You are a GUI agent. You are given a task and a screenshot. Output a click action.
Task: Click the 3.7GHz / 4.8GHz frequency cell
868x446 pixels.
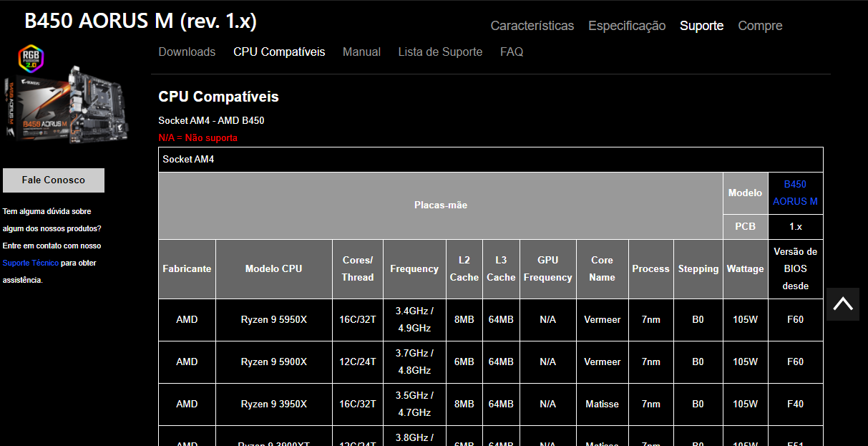coord(414,362)
